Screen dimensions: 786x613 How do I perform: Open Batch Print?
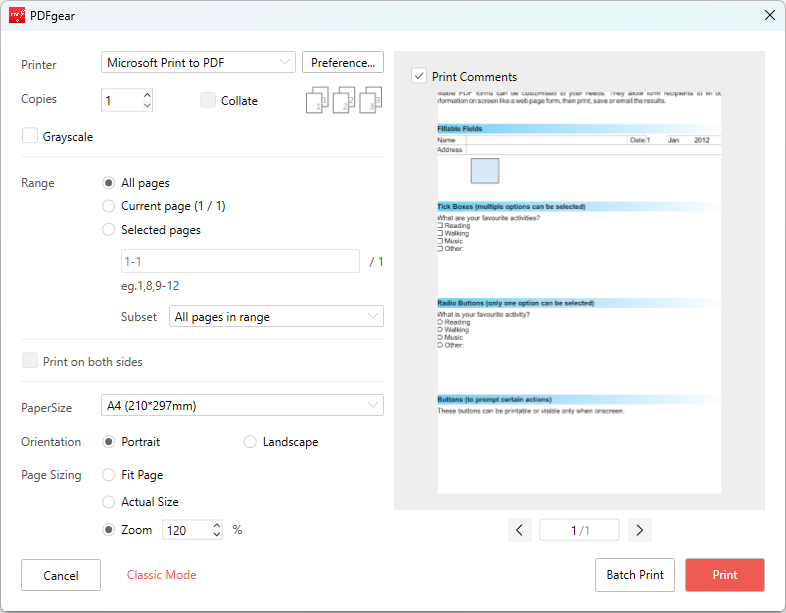point(635,575)
